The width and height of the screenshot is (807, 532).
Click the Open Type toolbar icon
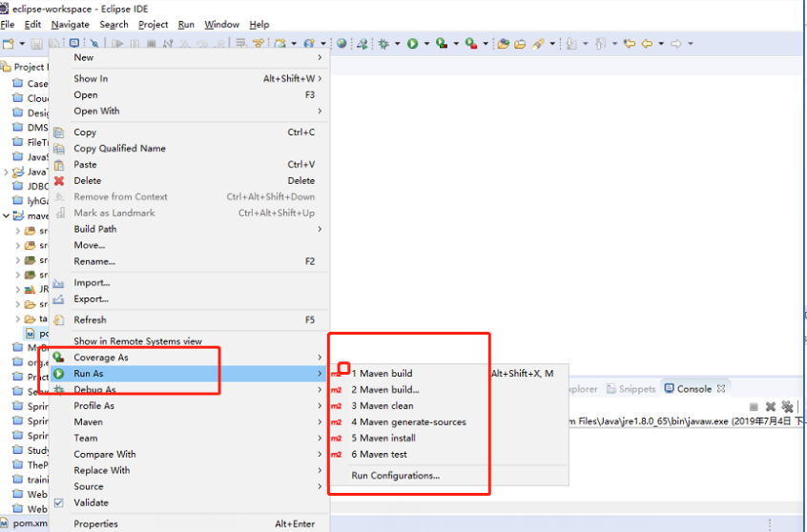(504, 44)
